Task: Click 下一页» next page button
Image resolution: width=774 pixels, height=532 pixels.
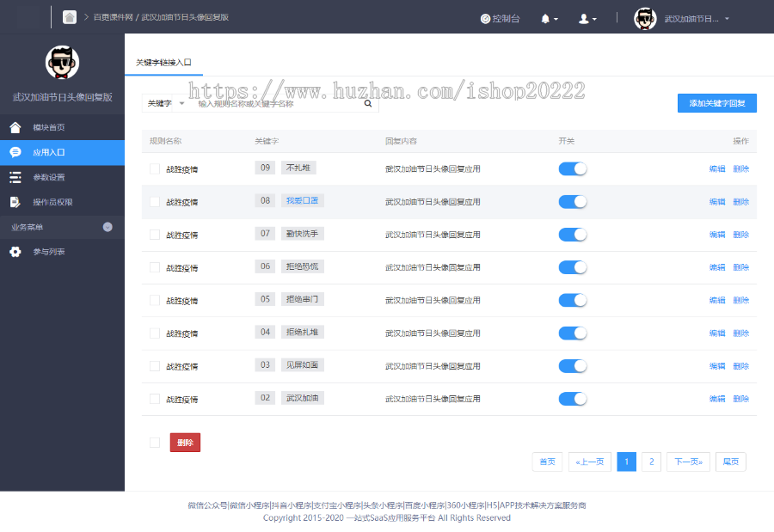Action: tap(689, 462)
